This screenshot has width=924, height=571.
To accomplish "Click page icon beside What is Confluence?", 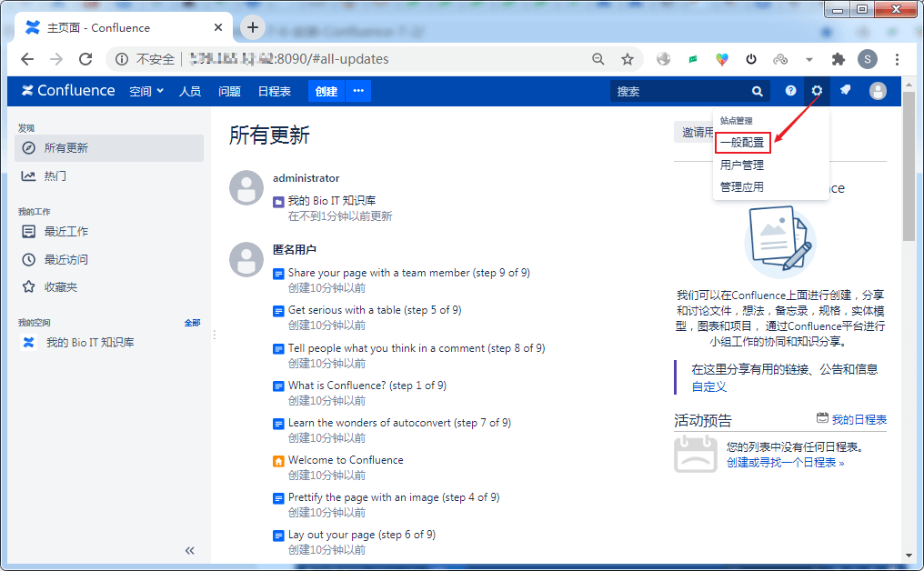I will click(x=278, y=386).
